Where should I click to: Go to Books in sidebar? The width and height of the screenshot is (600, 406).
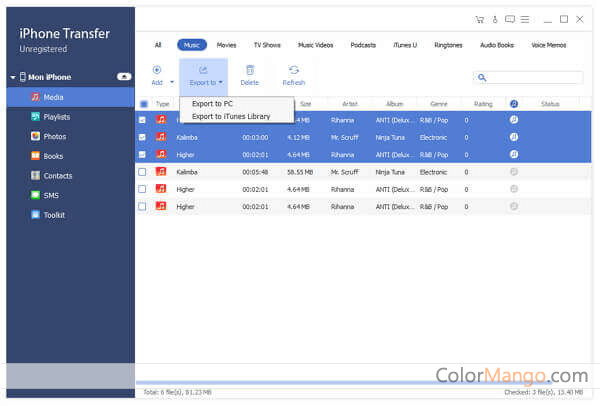point(53,156)
